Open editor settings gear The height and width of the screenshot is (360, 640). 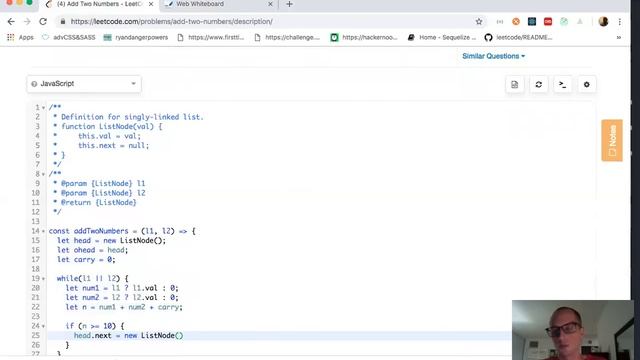click(x=587, y=84)
